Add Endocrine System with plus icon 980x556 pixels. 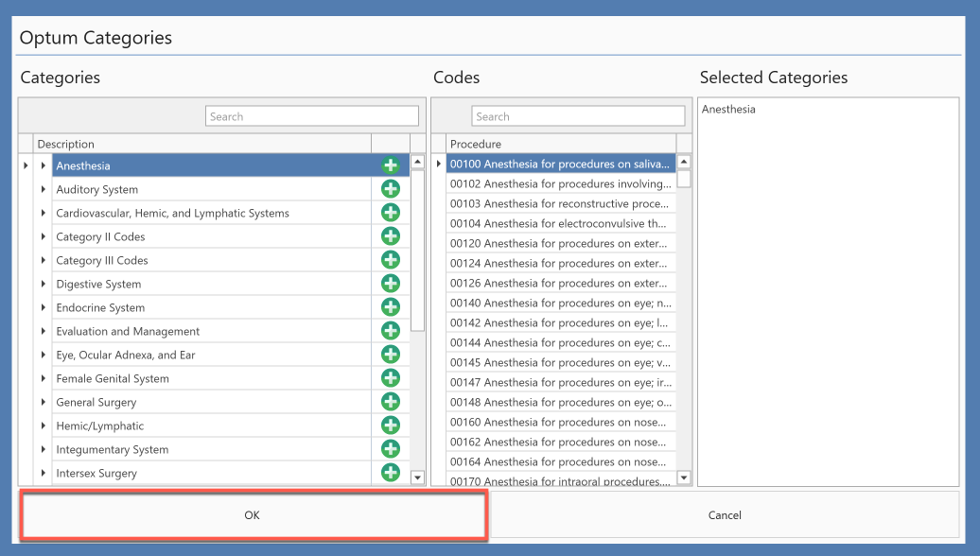[391, 307]
